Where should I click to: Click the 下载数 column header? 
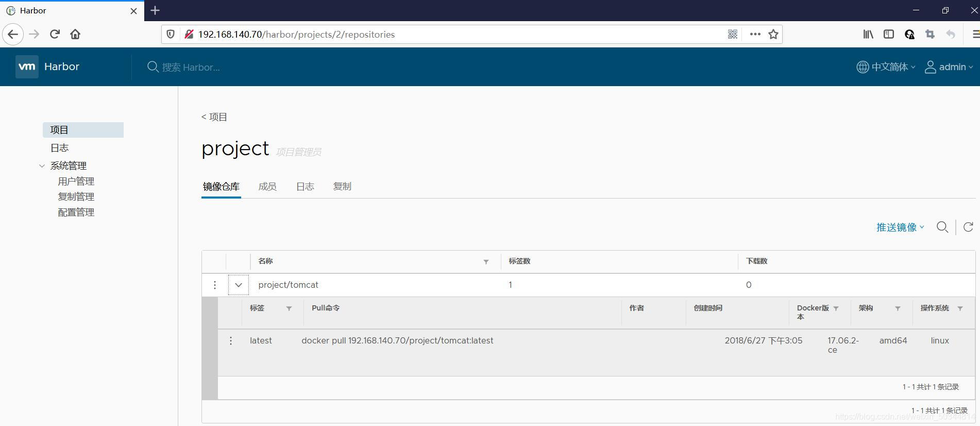pyautogui.click(x=756, y=261)
